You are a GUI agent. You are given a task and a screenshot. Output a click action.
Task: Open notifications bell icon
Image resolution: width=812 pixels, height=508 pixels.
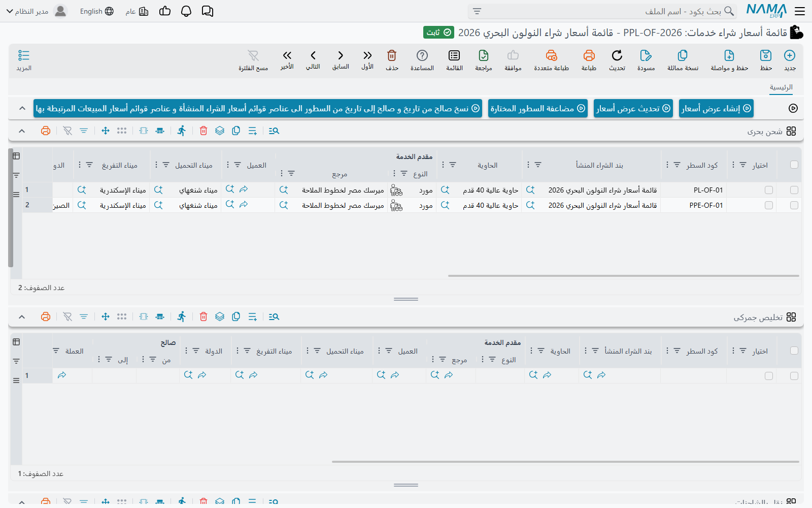(x=186, y=11)
